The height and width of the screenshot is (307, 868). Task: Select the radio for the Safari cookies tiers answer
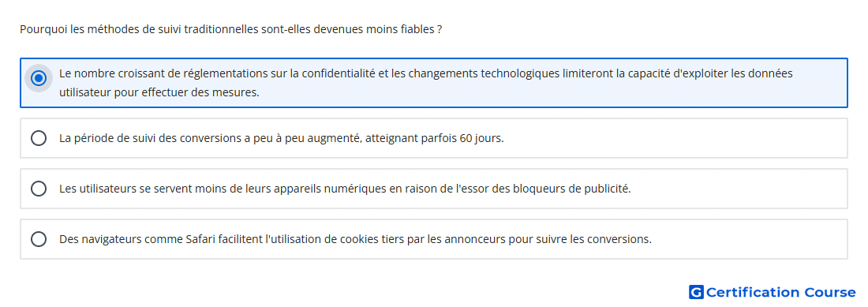(39, 239)
